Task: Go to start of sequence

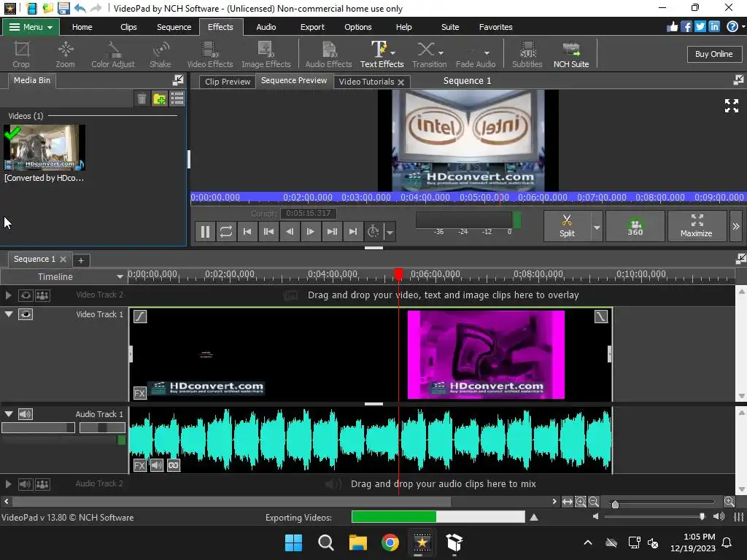Action: click(x=247, y=232)
